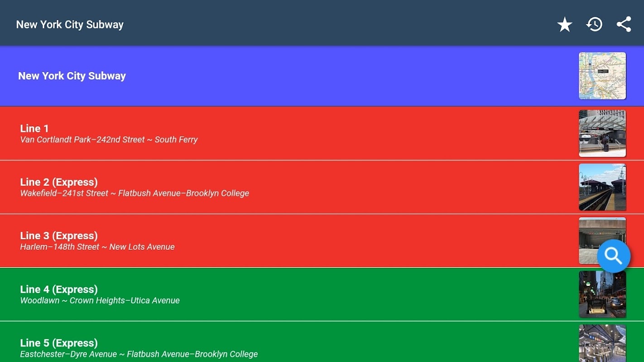Select the Line 5 (Express) title
644x362 pixels.
(59, 343)
